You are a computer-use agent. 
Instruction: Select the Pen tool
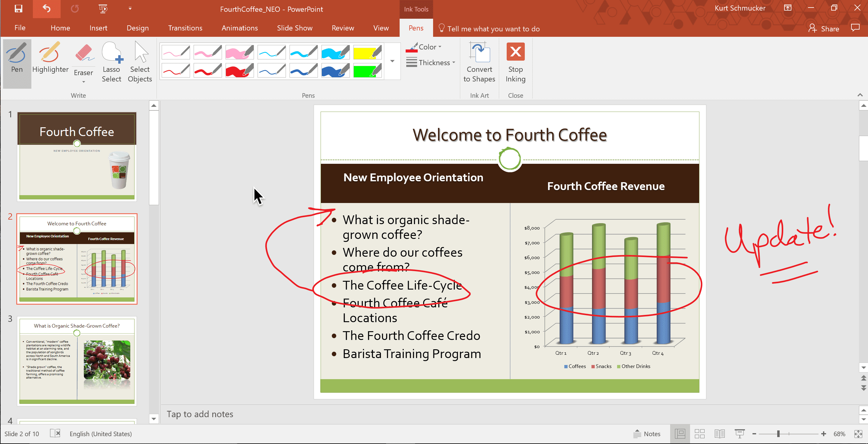coord(17,64)
